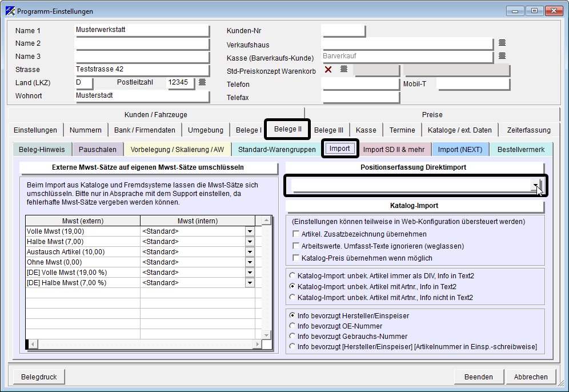Image resolution: width=569 pixels, height=392 pixels.
Task: Check Katalog-Preis übernehmen wenn möglich
Action: (x=296, y=258)
